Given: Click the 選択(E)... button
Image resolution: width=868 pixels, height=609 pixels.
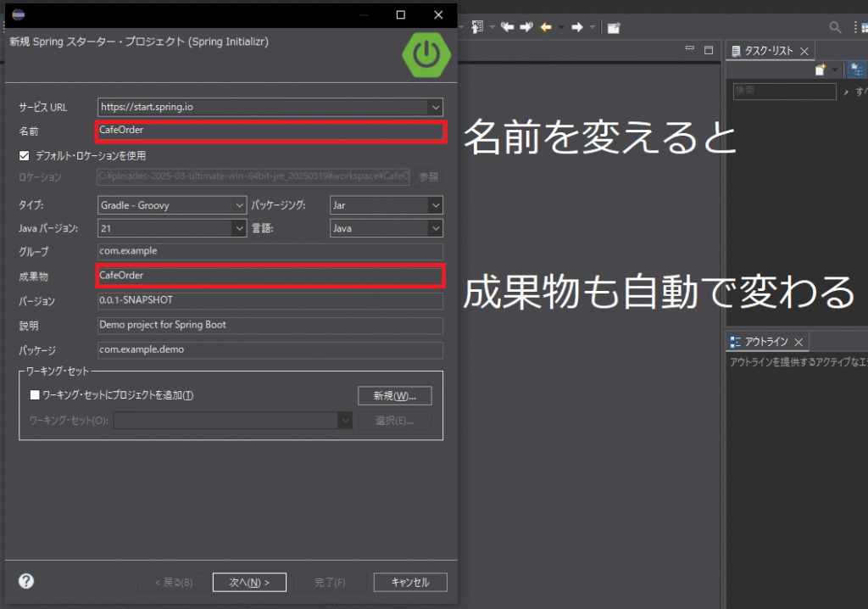Looking at the screenshot, I should pos(395,421).
